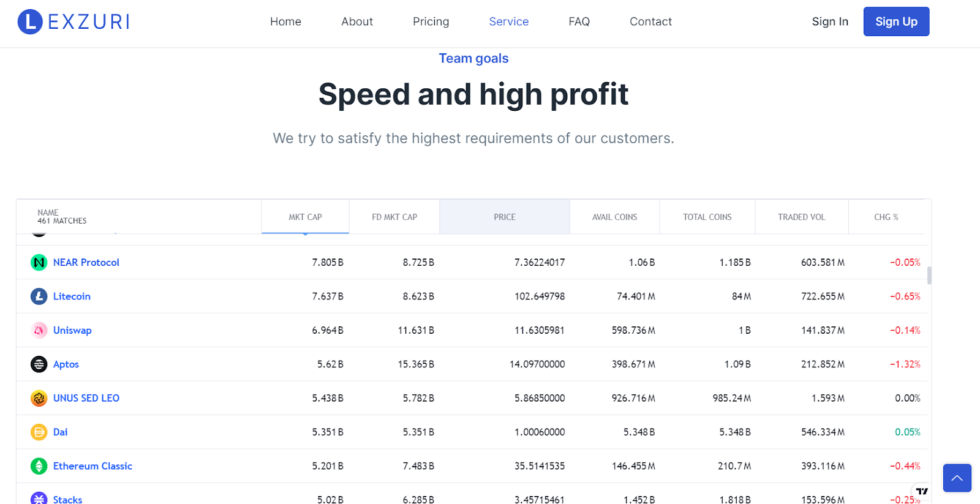This screenshot has width=980, height=504.
Task: Open the Home menu item
Action: tap(285, 21)
